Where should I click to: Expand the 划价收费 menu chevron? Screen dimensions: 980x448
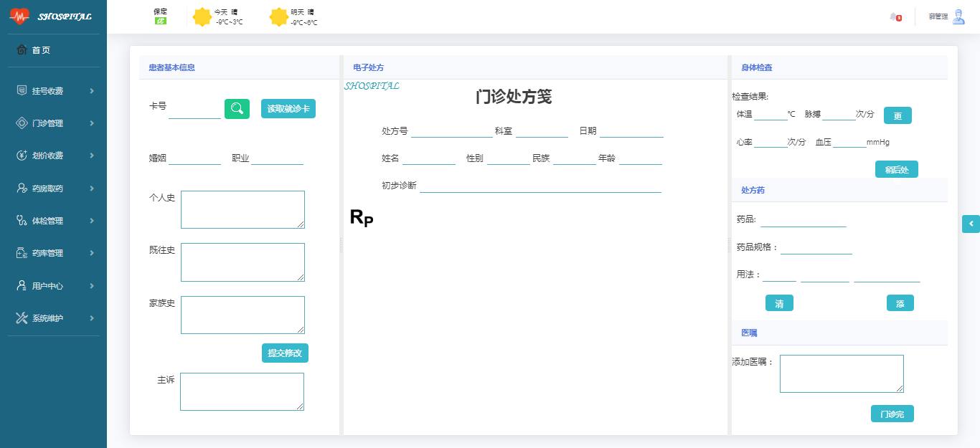point(92,156)
